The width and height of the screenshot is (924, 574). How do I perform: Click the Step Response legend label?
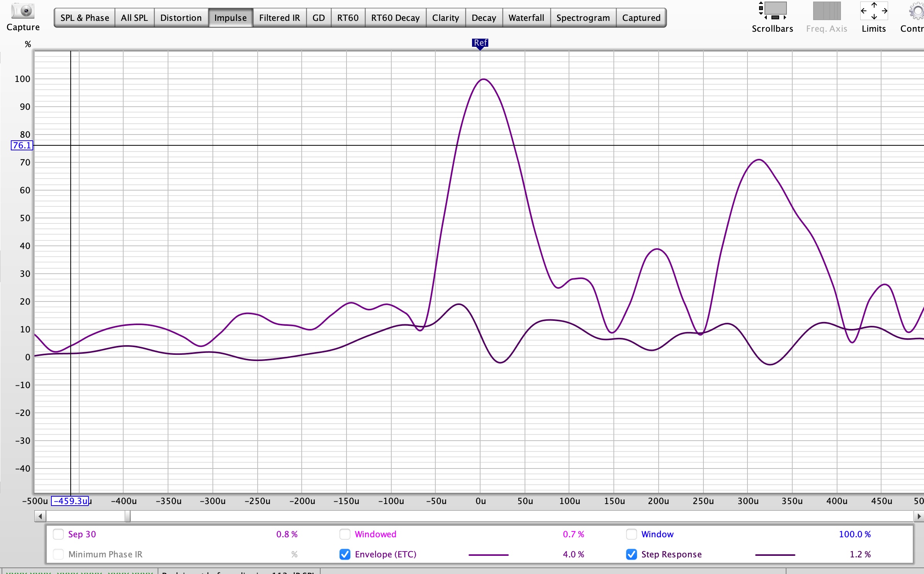tap(671, 554)
